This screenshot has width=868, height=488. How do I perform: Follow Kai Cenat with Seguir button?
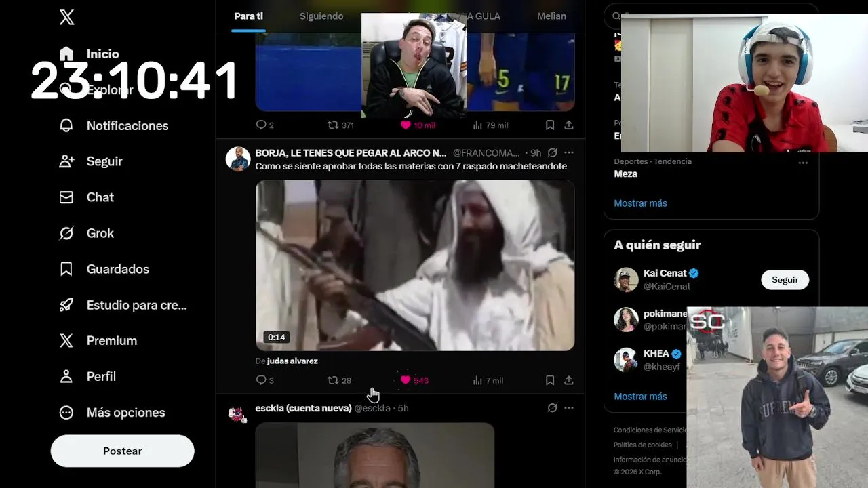tap(785, 280)
